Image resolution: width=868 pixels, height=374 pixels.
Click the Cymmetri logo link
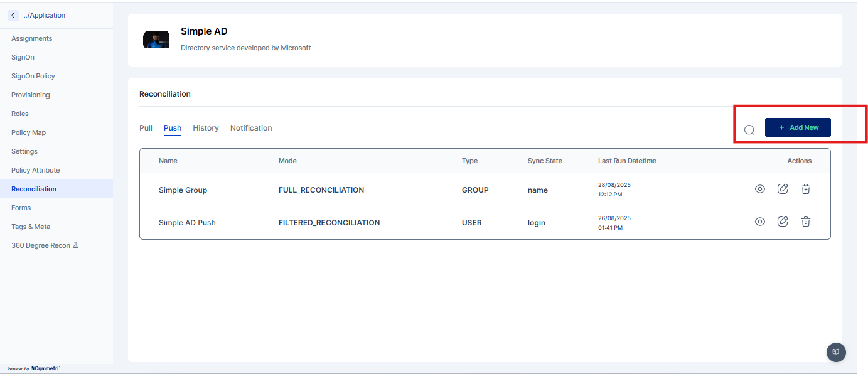coord(45,368)
